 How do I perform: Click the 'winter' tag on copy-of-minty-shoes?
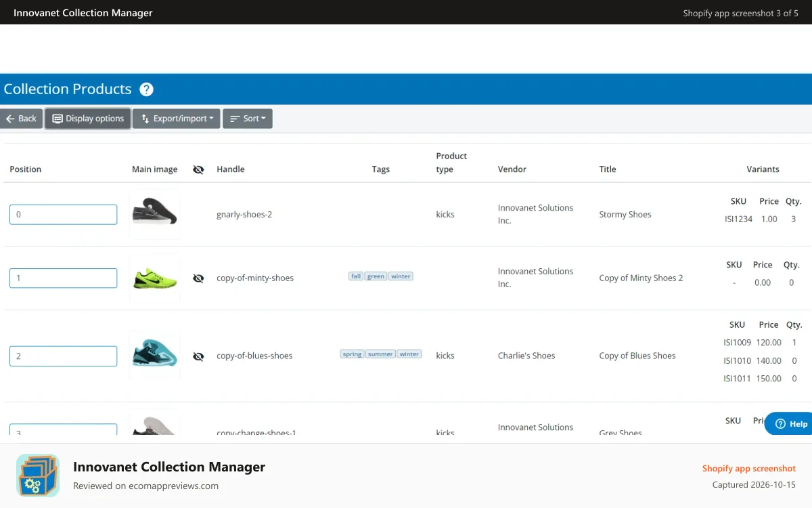[401, 276]
